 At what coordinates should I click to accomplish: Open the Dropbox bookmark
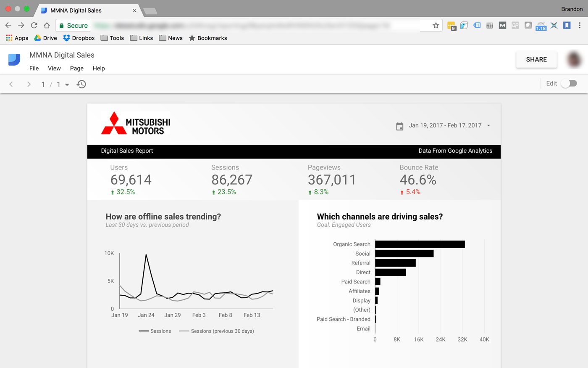[x=79, y=38]
